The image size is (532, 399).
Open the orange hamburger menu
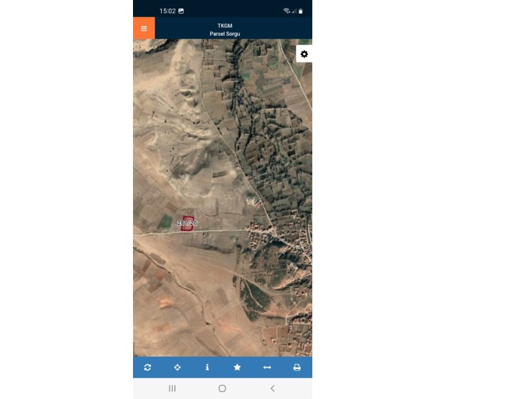(144, 28)
